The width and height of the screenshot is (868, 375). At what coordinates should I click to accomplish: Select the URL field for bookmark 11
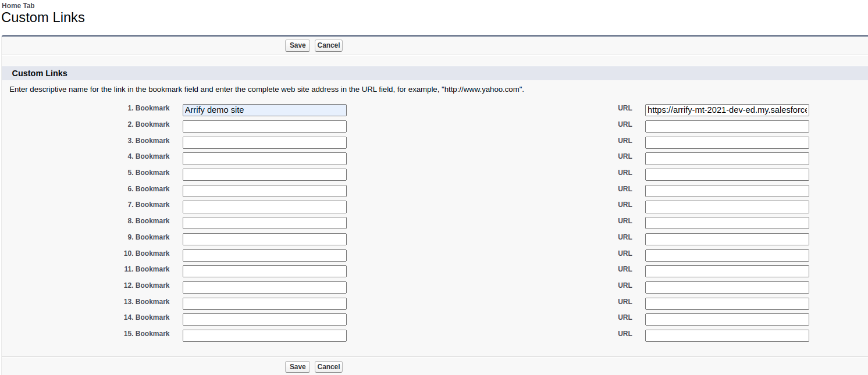click(x=727, y=271)
